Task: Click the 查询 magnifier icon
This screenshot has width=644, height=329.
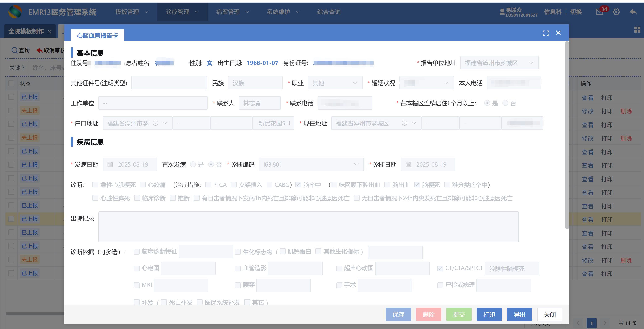Action: (x=14, y=50)
